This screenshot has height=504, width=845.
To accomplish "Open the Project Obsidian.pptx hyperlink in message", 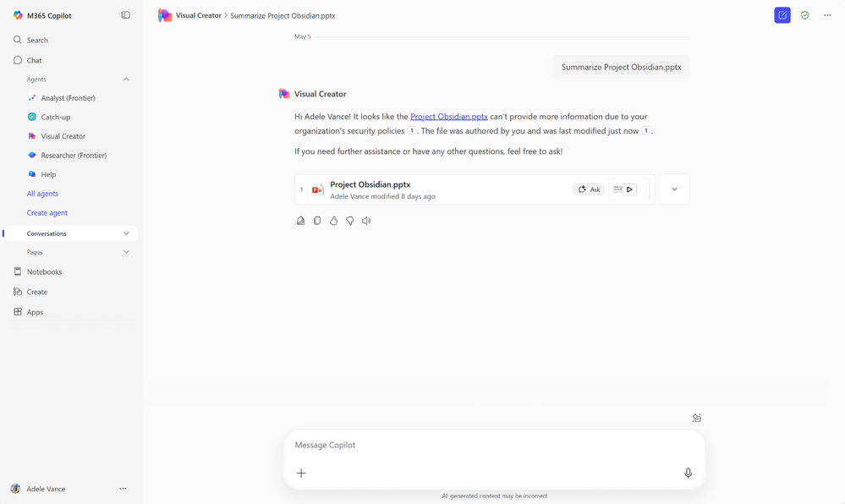I will 449,117.
